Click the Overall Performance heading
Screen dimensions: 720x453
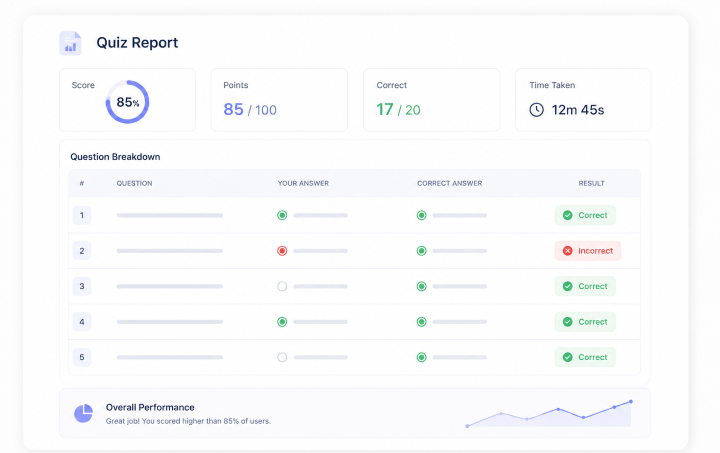click(150, 407)
